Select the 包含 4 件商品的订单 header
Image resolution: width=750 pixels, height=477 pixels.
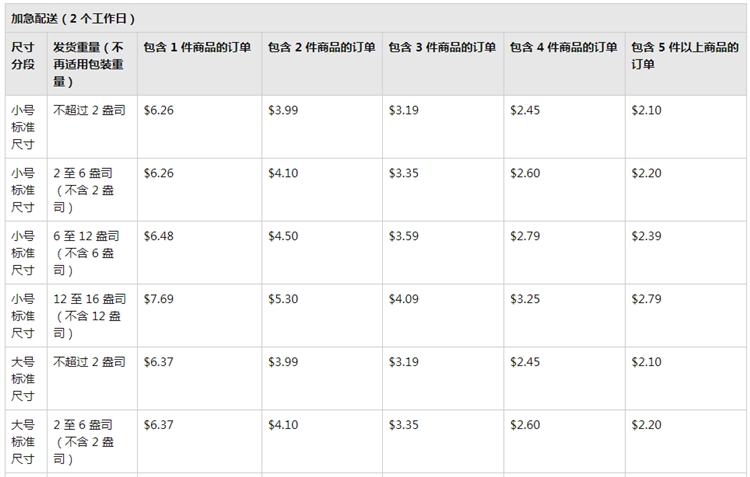(563, 48)
